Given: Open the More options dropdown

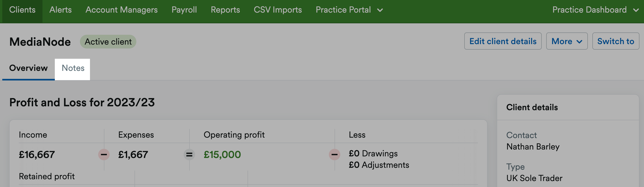Looking at the screenshot, I should 566,41.
